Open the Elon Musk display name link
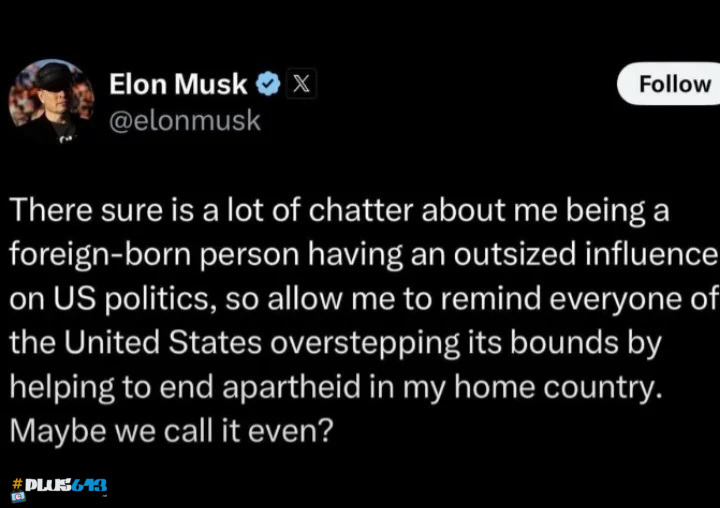 click(178, 84)
